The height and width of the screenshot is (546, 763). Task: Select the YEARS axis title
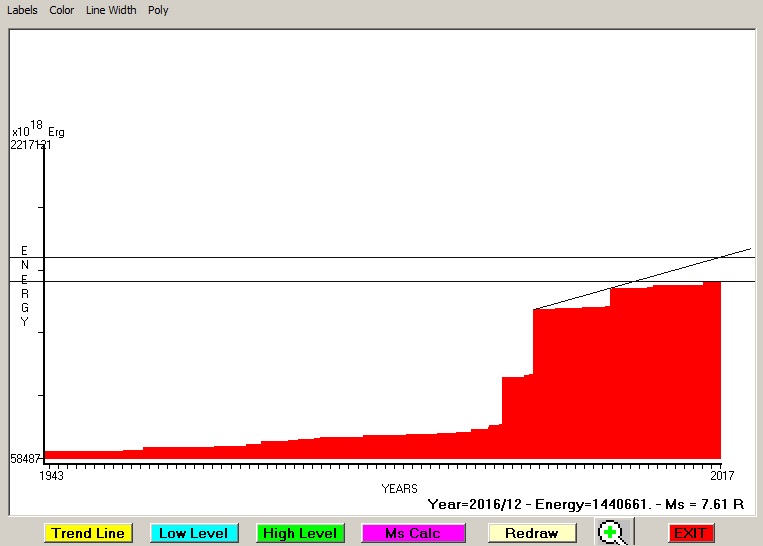399,489
